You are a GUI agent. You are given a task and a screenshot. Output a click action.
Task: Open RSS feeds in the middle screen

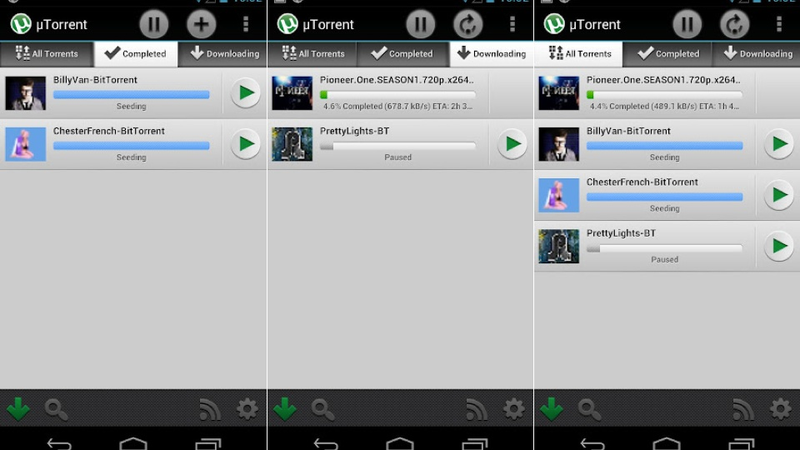coord(477,409)
